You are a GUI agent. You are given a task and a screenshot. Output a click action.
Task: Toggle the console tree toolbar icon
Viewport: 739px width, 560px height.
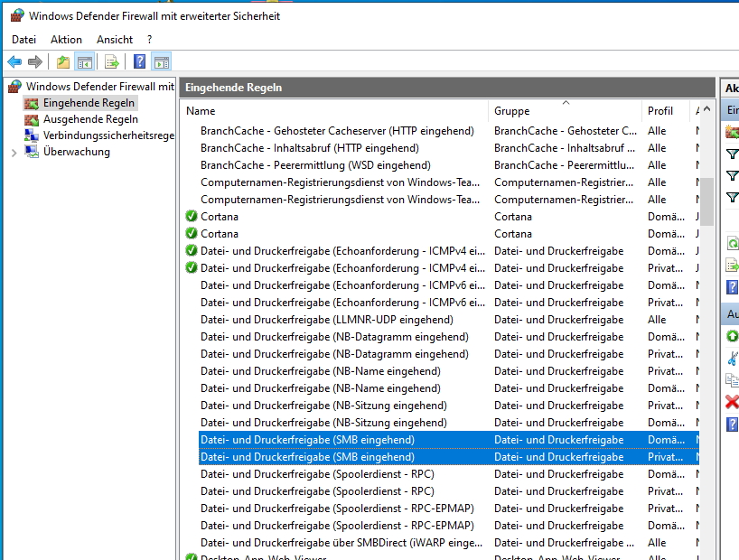point(85,61)
